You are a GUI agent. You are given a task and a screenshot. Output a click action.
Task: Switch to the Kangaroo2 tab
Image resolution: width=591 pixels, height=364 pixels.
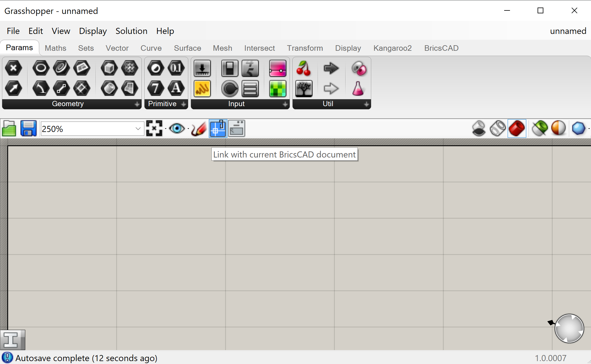pos(392,48)
